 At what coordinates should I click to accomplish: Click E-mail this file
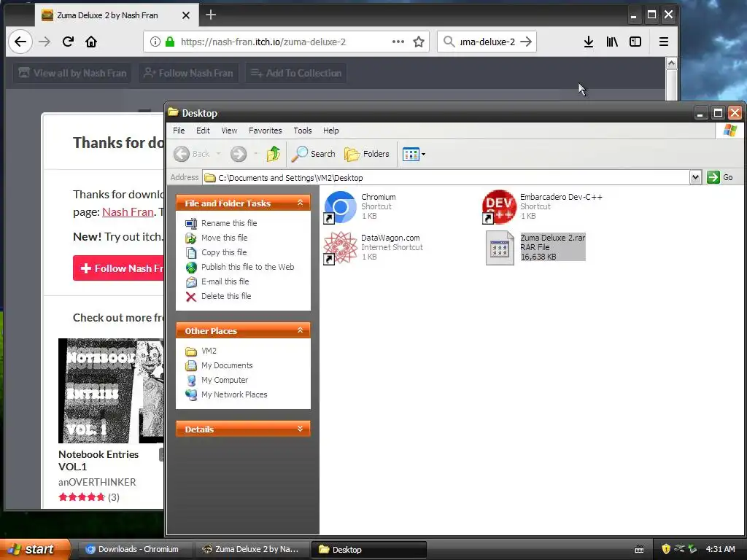[x=225, y=281]
